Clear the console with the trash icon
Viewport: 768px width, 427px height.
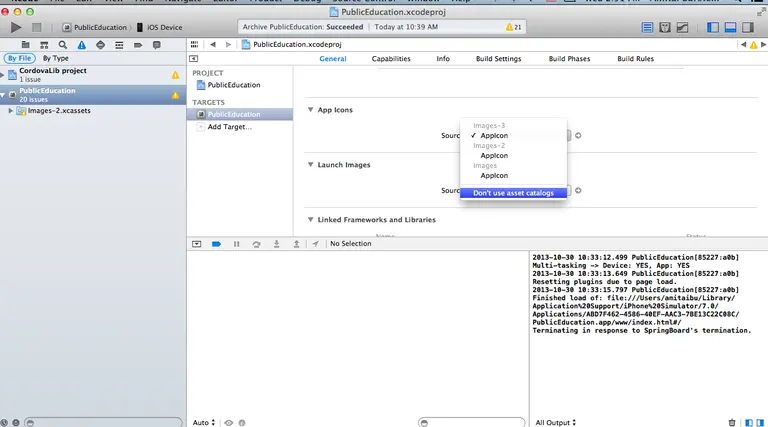click(x=732, y=422)
